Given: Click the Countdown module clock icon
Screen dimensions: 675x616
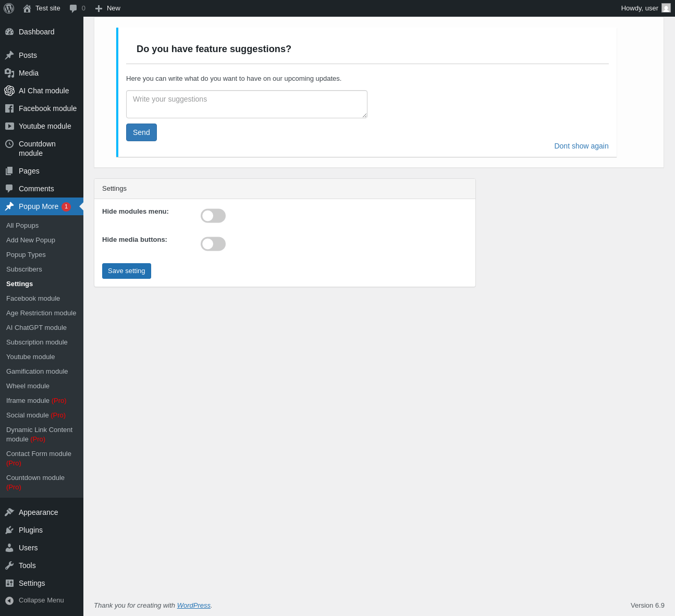Looking at the screenshot, I should pyautogui.click(x=9, y=144).
